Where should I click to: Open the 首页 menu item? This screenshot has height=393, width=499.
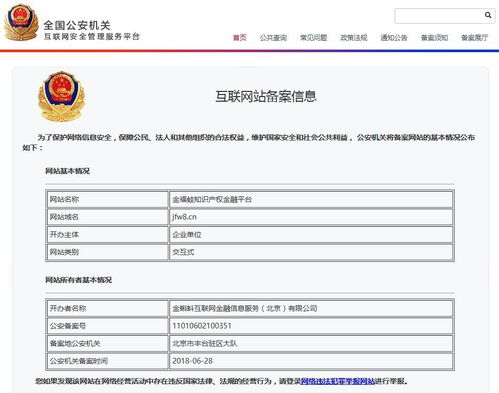click(x=239, y=38)
